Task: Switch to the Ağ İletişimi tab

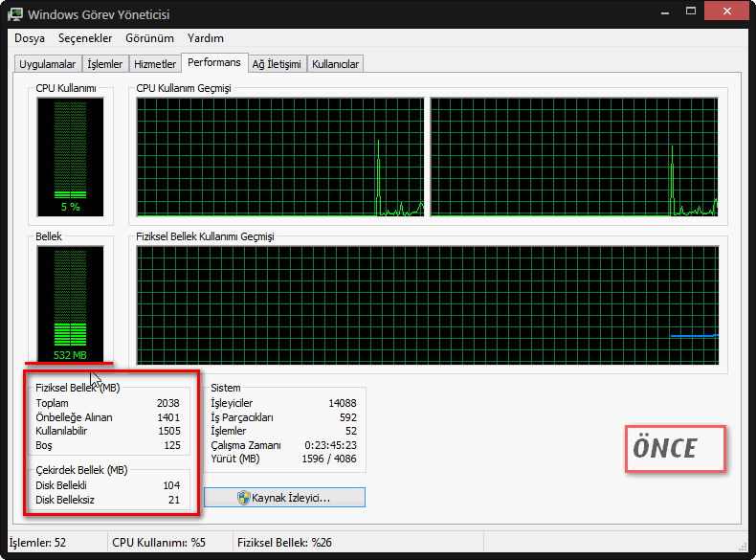Action: coord(277,64)
